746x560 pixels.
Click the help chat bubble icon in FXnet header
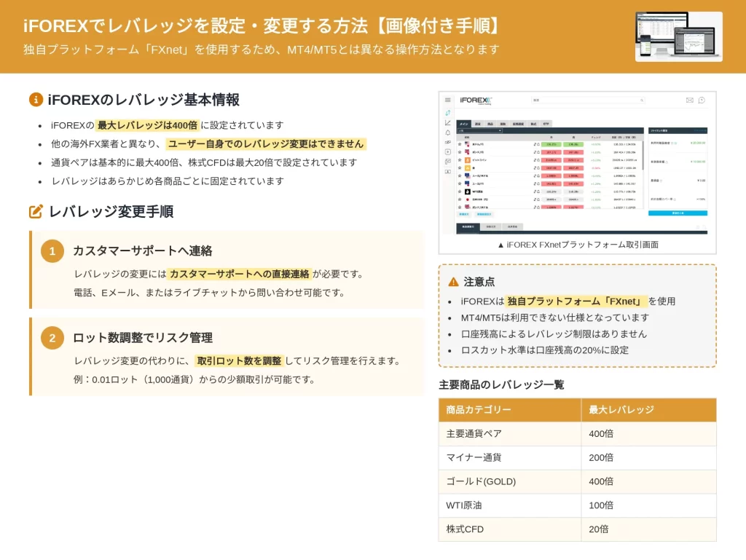click(702, 100)
